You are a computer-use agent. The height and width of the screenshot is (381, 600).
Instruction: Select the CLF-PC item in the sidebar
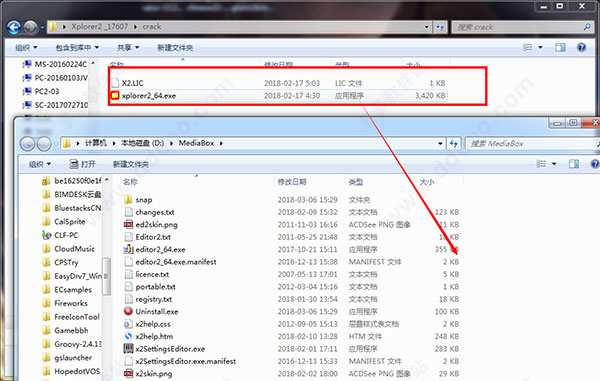[x=60, y=235]
